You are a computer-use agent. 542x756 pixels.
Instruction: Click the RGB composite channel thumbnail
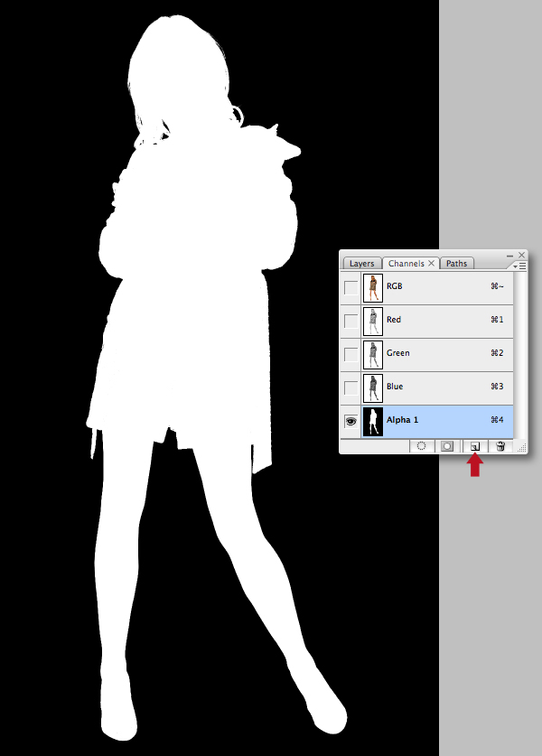click(373, 288)
